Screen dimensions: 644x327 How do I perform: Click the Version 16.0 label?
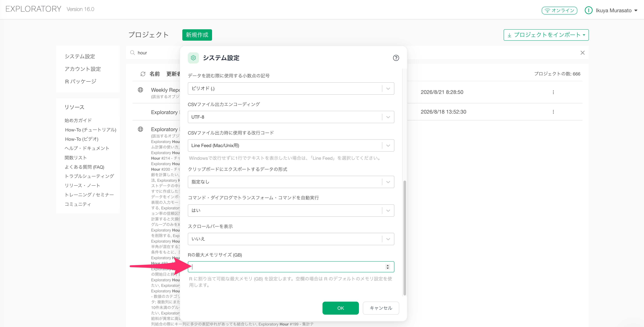coord(80,9)
